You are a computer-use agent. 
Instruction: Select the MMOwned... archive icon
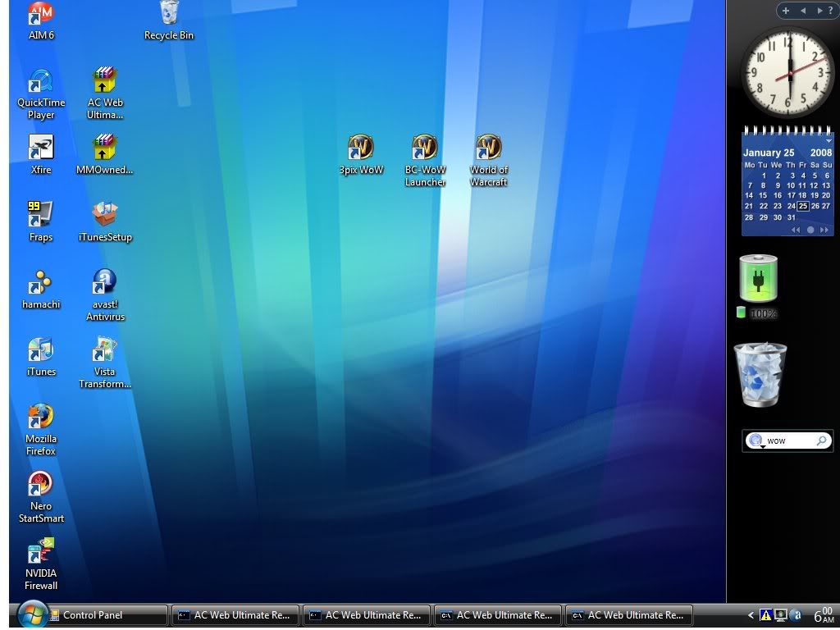(x=105, y=155)
